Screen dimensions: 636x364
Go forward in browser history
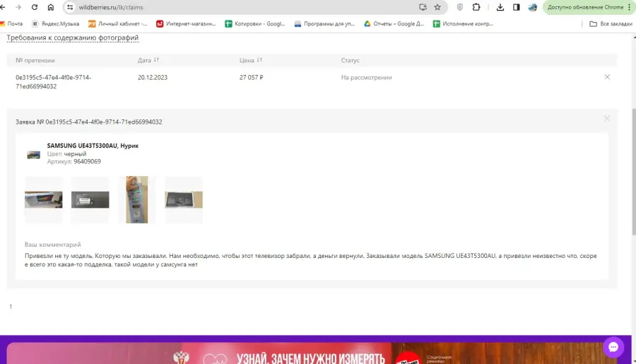(x=18, y=7)
